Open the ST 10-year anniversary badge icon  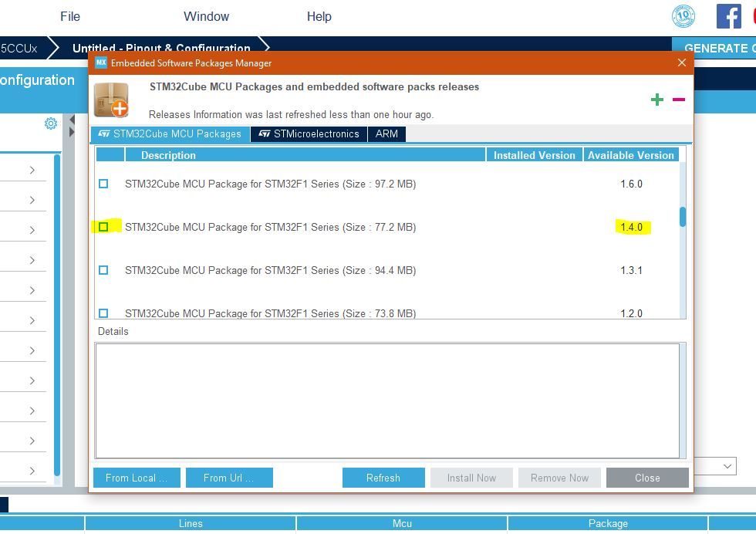pos(683,16)
